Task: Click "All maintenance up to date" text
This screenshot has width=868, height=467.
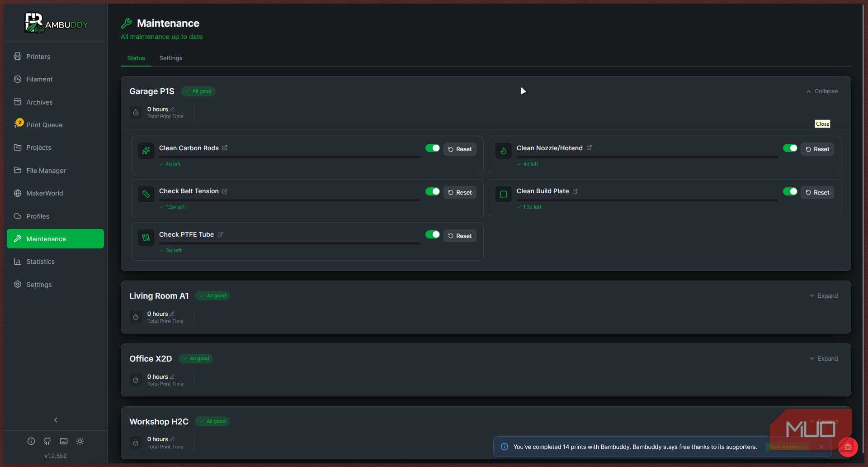Action: (162, 37)
